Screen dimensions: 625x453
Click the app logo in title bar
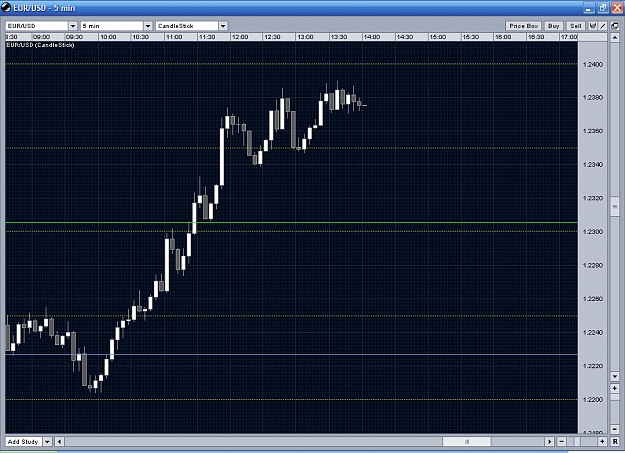pos(6,7)
